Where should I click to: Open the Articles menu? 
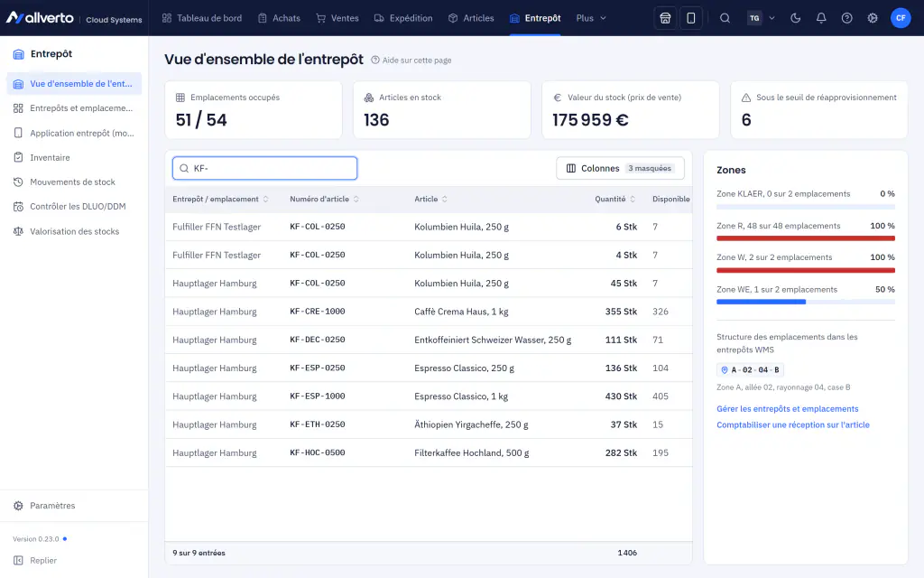[x=471, y=18]
